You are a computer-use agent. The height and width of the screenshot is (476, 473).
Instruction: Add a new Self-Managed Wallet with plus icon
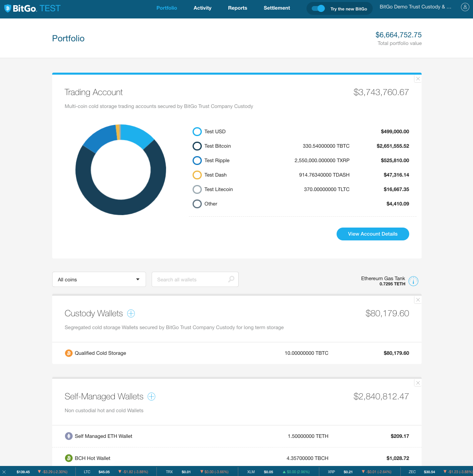[x=151, y=397]
